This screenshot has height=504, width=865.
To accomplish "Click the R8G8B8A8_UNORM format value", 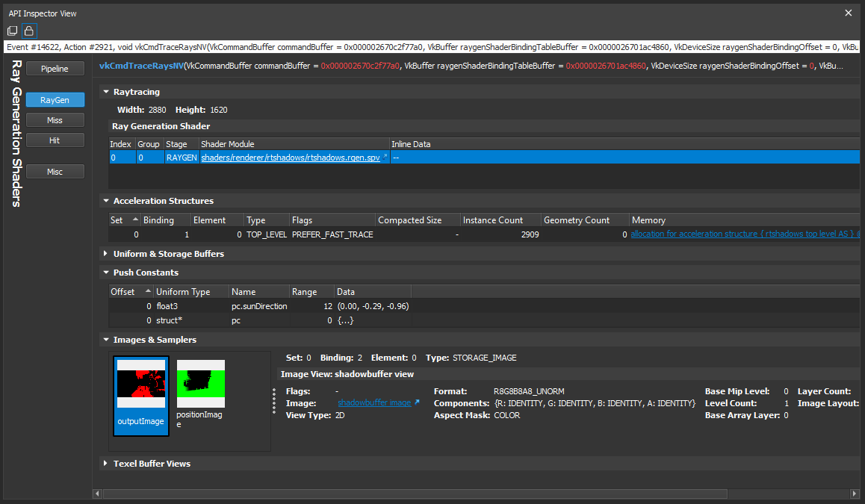I will pos(529,391).
